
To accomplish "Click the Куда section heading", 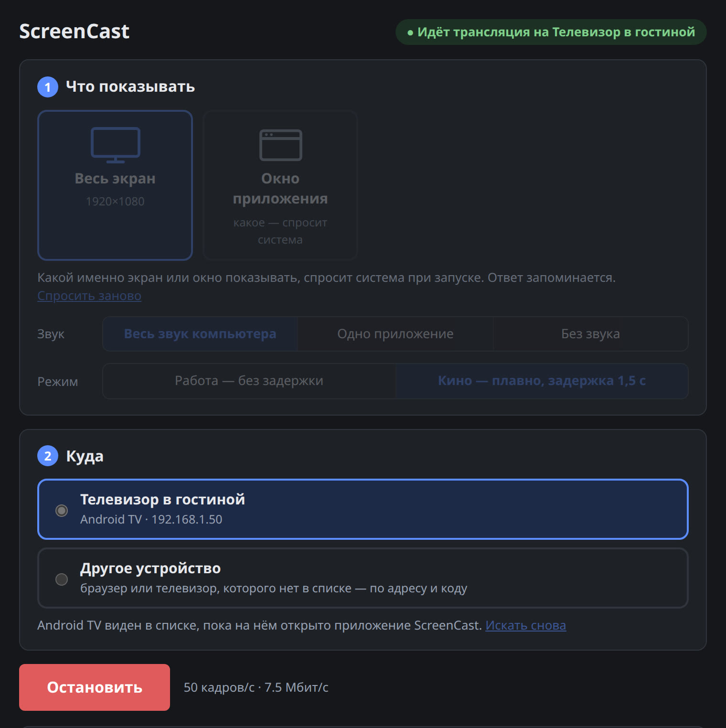I will tap(85, 456).
